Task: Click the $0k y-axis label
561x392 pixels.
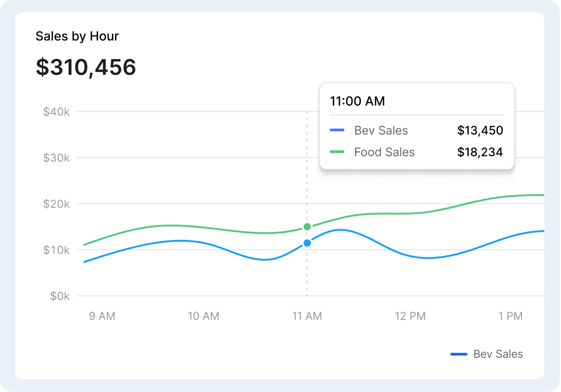Action: pyautogui.click(x=60, y=296)
